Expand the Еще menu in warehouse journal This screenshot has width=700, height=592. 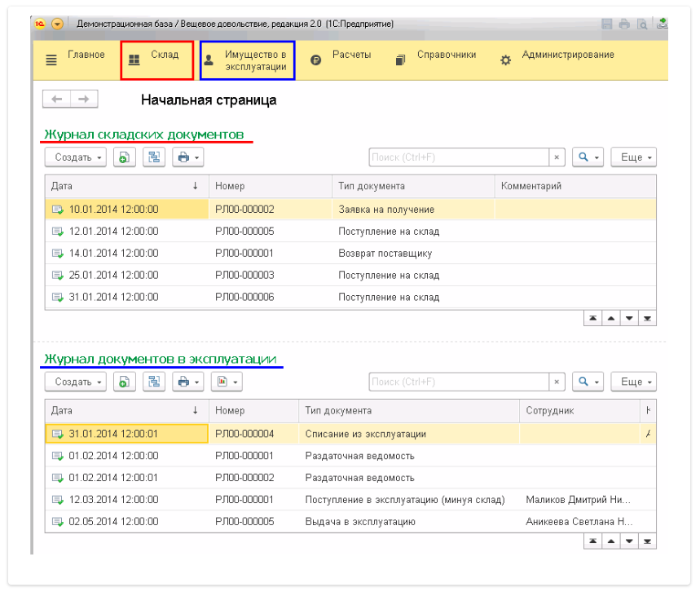click(x=633, y=157)
